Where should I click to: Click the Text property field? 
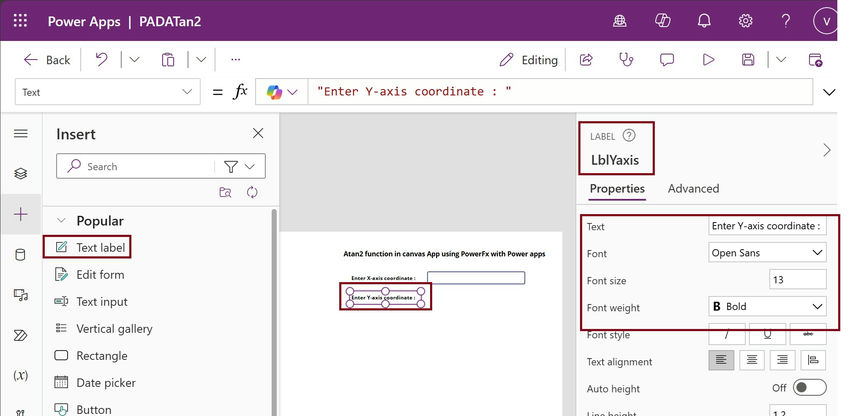pos(767,226)
